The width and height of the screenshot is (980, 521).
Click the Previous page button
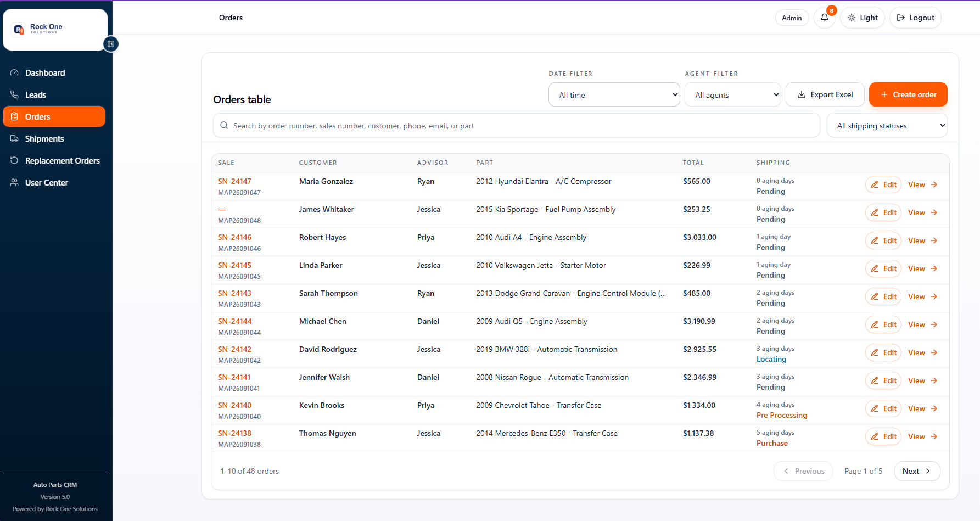click(x=803, y=471)
